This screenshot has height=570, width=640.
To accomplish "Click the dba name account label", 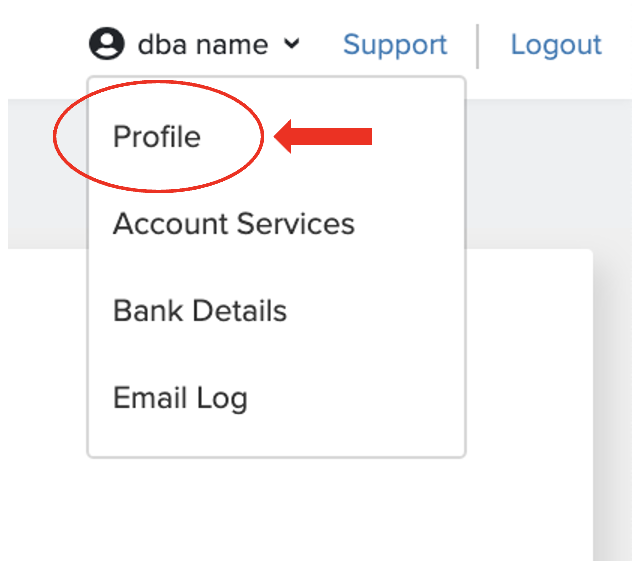I will (x=203, y=45).
